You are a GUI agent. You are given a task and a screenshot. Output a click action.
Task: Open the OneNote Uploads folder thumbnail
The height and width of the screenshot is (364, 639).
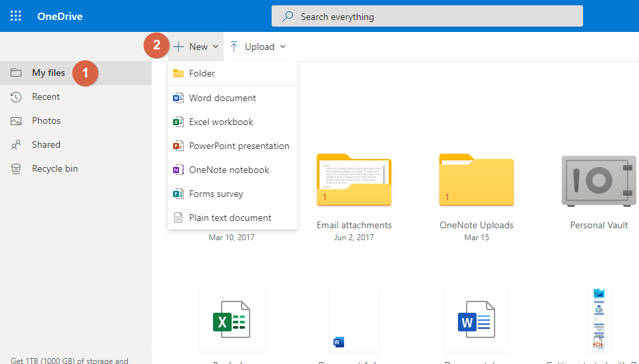[x=477, y=180]
